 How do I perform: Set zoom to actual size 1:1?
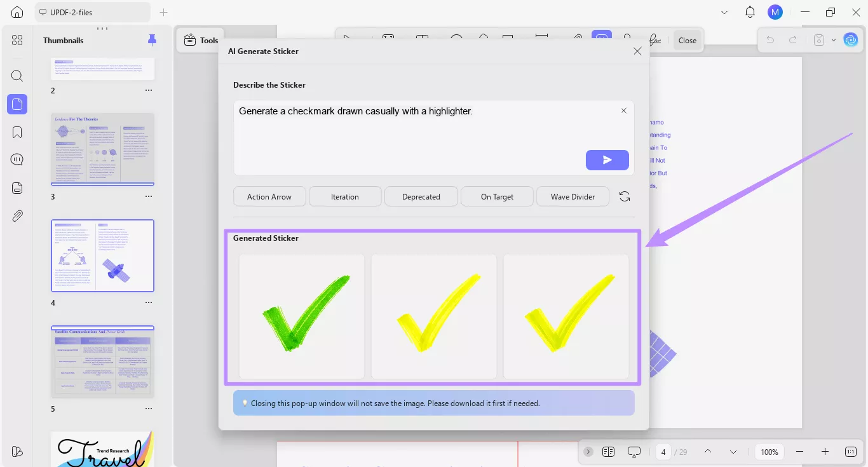click(x=851, y=452)
